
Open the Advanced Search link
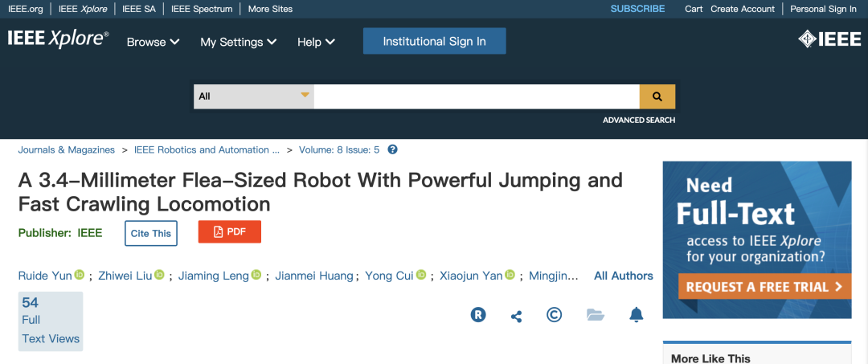pos(639,121)
